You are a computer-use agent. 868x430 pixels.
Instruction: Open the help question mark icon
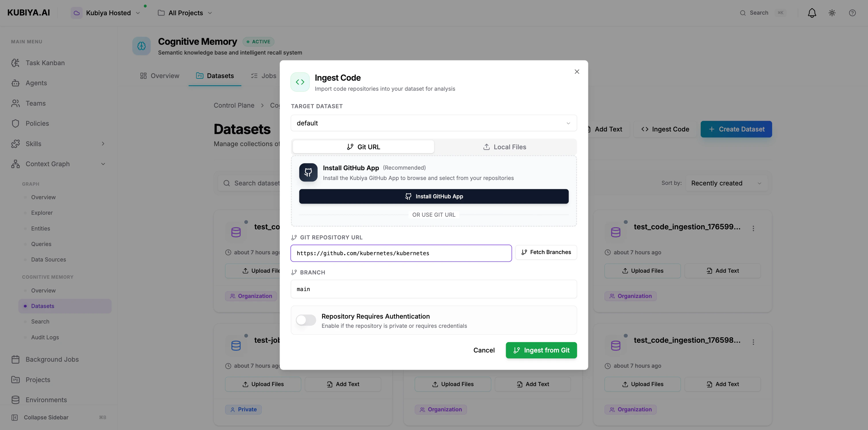click(852, 13)
